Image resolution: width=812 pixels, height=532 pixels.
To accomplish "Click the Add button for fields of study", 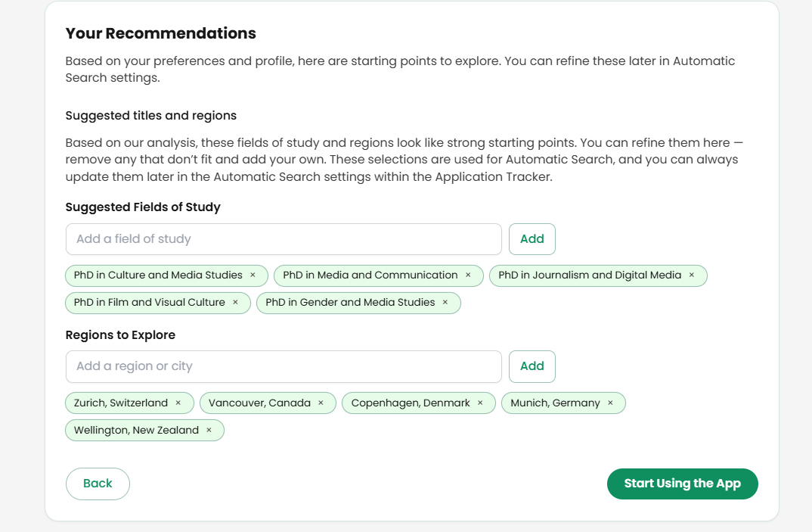I will pos(532,238).
